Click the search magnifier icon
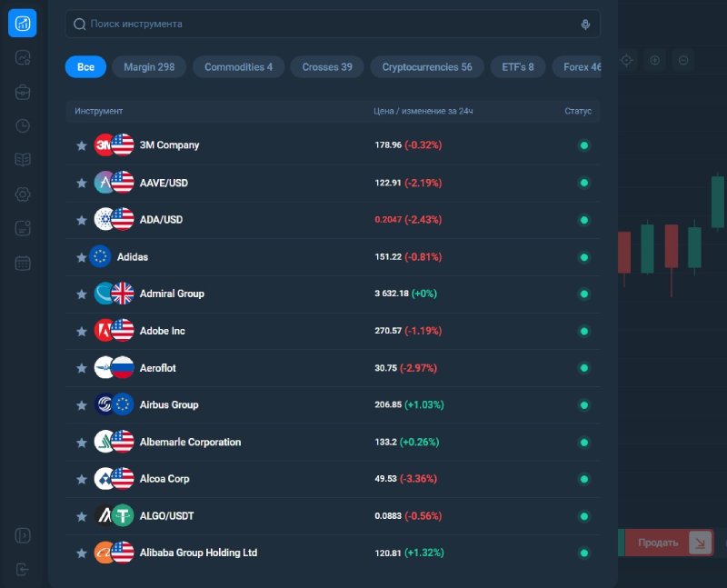The width and height of the screenshot is (727, 588). click(x=80, y=25)
